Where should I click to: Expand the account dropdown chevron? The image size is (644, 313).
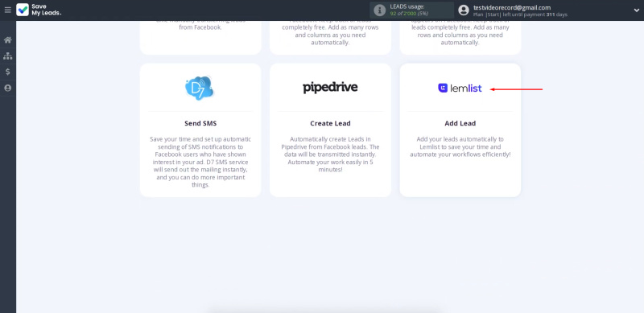point(636,10)
